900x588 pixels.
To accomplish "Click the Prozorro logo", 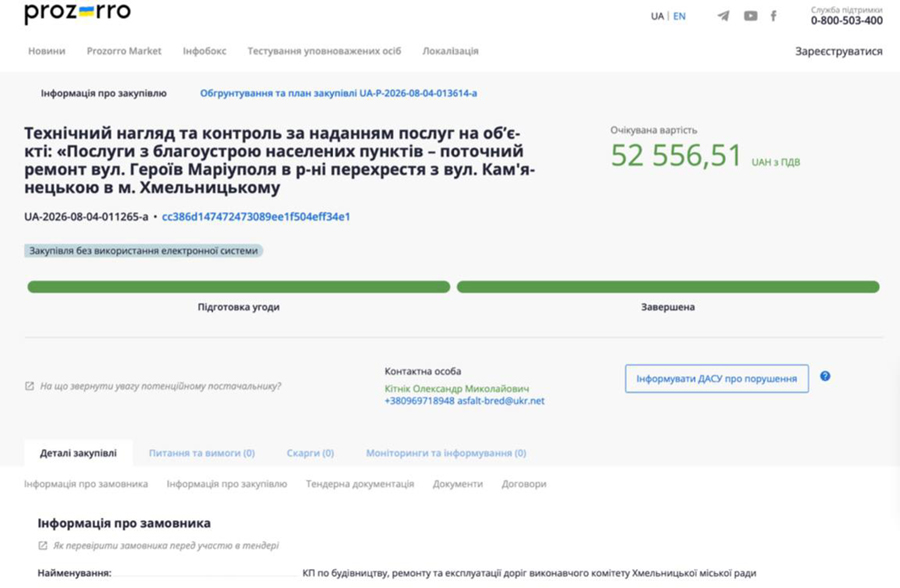I will [77, 13].
